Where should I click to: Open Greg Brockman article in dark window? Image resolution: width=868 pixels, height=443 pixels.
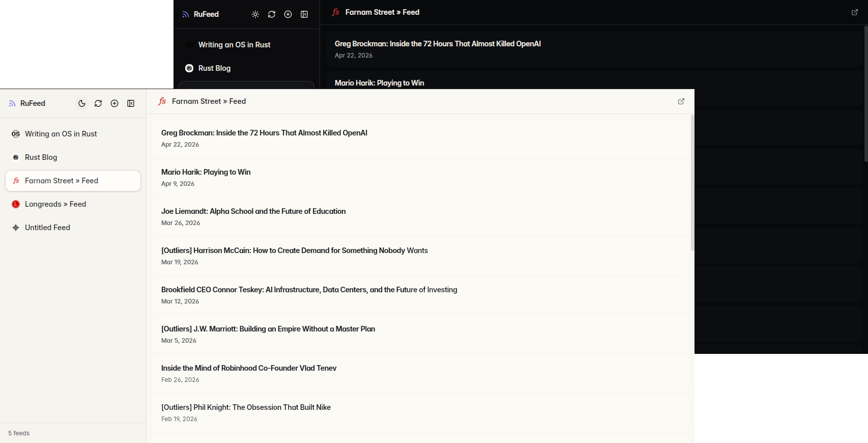point(594,49)
